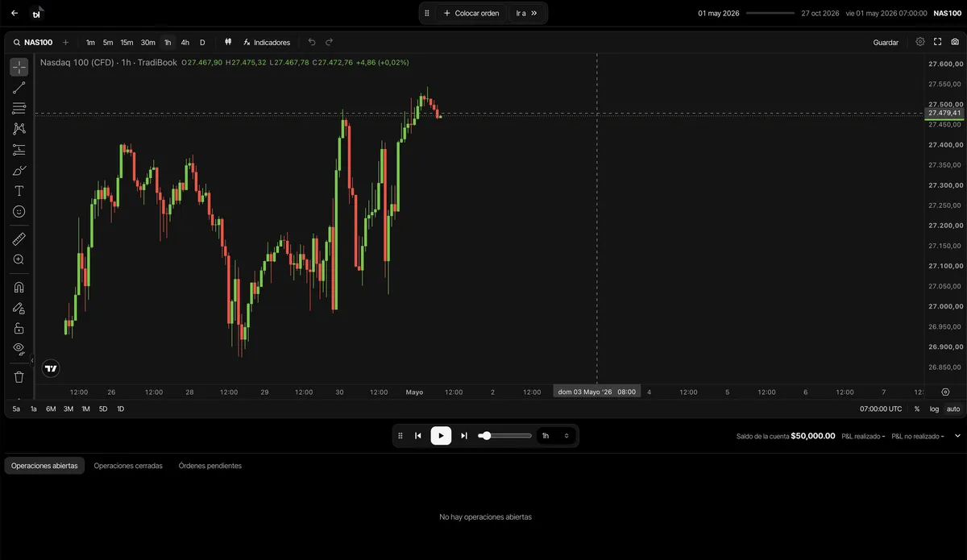
Task: Click the undo arrow
Action: (312, 42)
